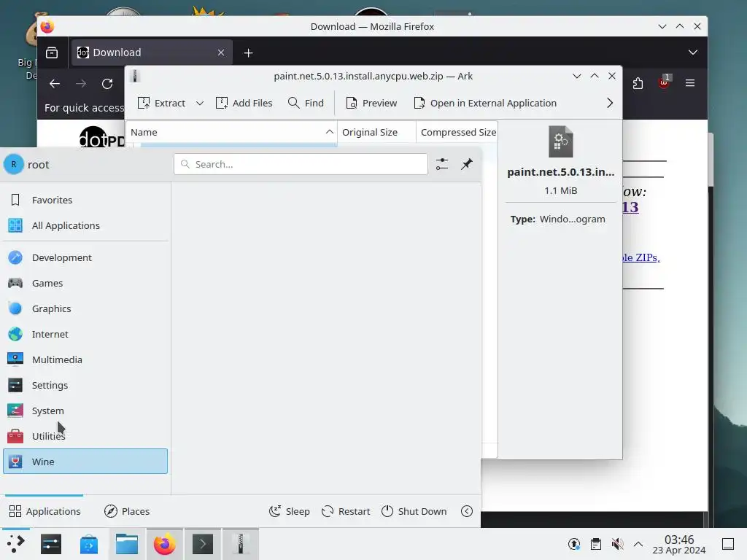Sort by Original Size column
This screenshot has width=747, height=560.
376,133
